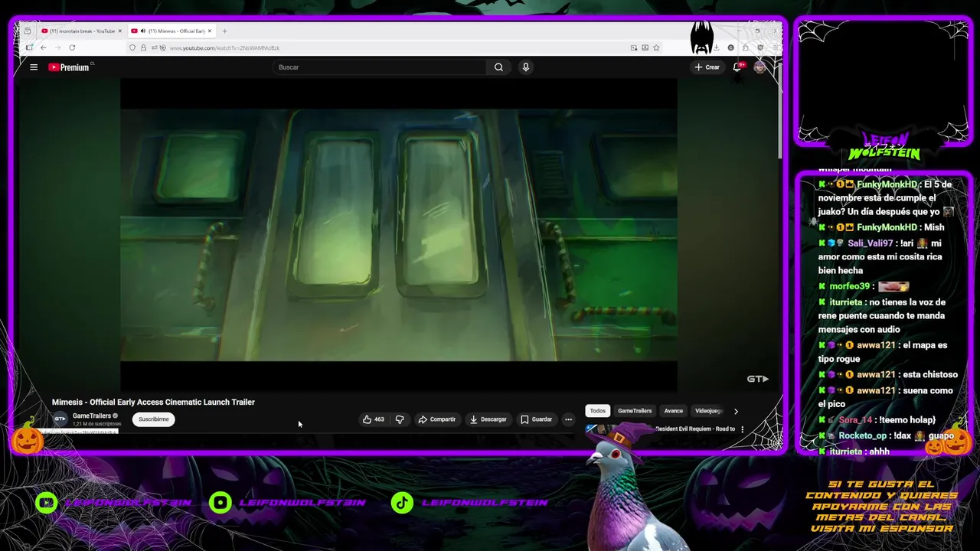Go back in browser history
Viewport: 980px width, 551px height.
pos(44,47)
